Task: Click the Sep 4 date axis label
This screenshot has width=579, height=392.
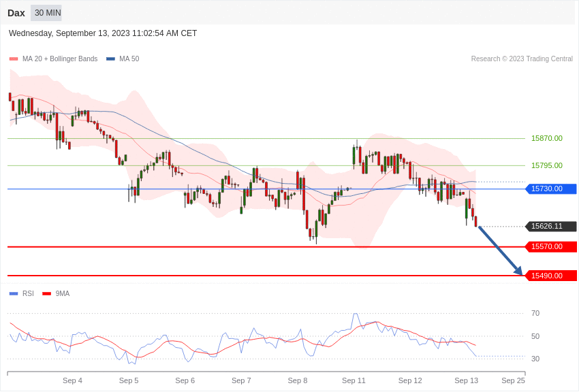Action: pos(72,380)
